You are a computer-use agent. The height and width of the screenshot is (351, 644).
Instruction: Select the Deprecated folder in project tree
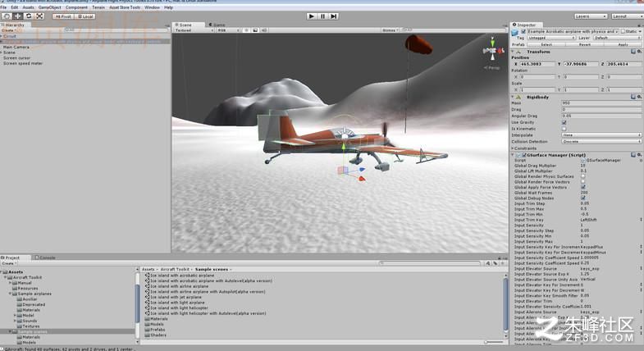(x=31, y=304)
